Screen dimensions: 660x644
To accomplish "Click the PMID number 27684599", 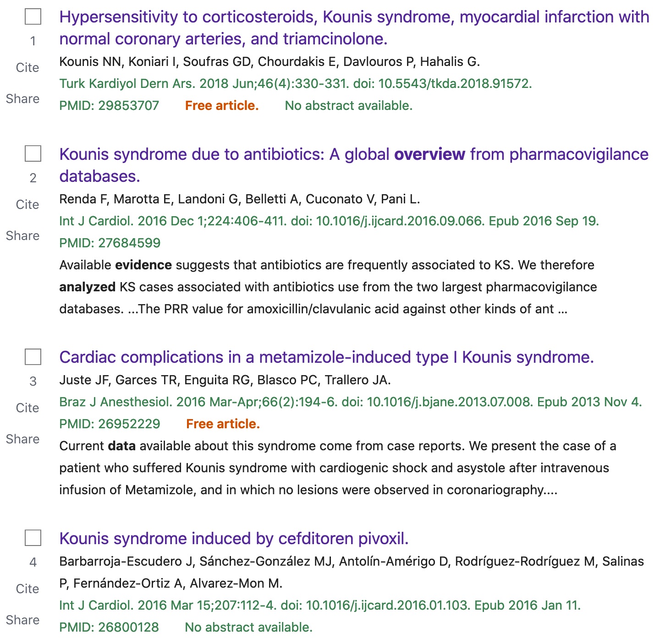I will coord(129,243).
